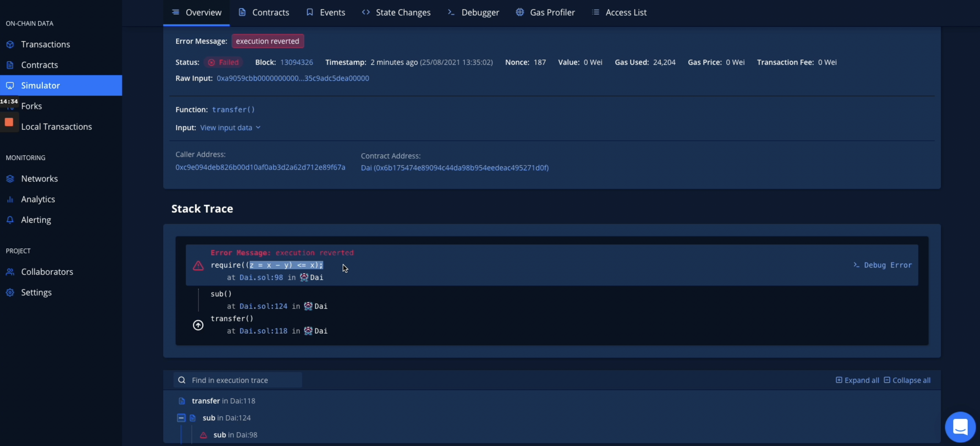Click the Alerting bell icon
Viewport: 980px width, 446px height.
pos(10,220)
